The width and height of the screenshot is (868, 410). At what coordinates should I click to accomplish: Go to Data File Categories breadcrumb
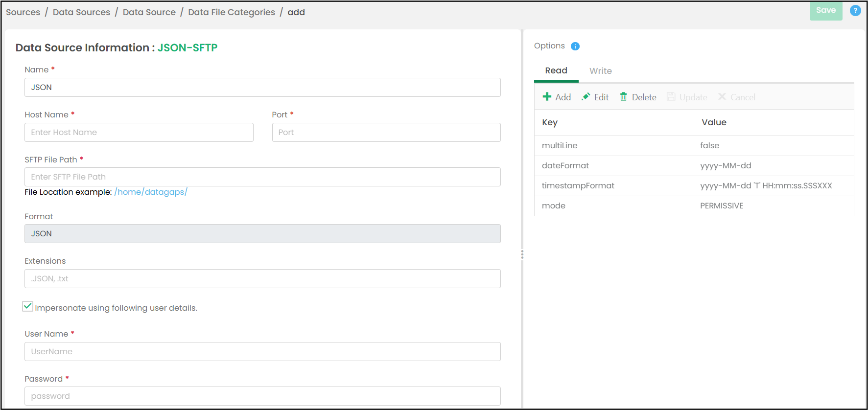point(231,12)
